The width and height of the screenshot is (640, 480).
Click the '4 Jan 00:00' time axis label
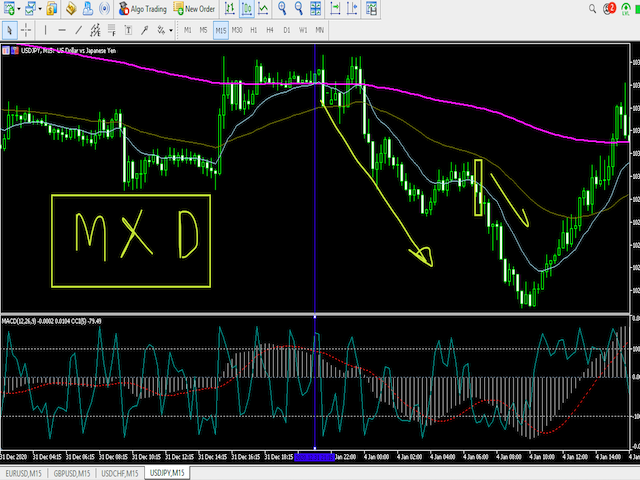[x=376, y=457]
